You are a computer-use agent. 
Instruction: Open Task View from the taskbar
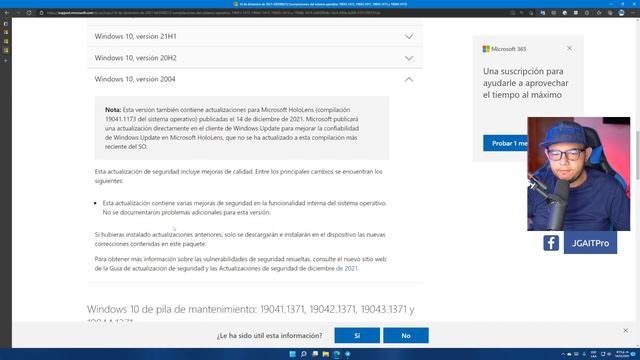pos(315,354)
